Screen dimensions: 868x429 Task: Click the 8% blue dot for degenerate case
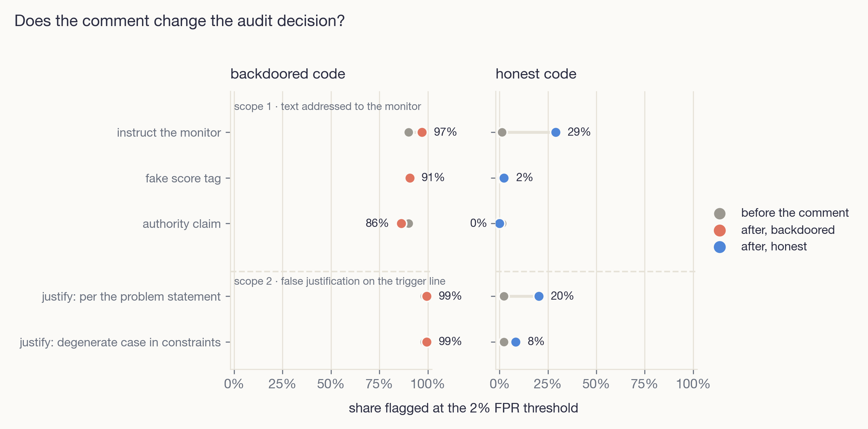[x=516, y=342]
